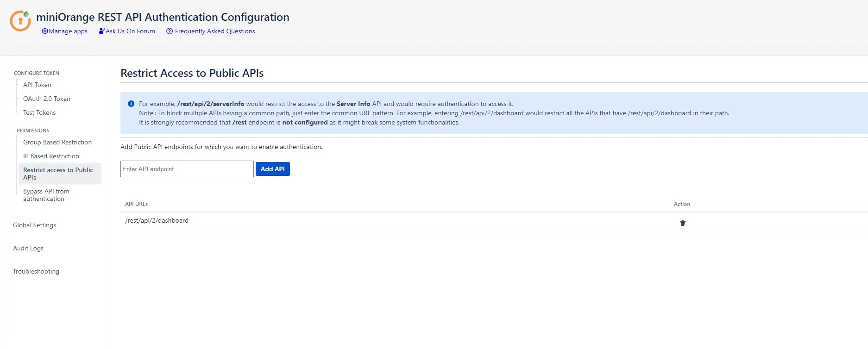Click the blue info icon in the notice
The width and height of the screenshot is (868, 349).
pyautogui.click(x=131, y=104)
